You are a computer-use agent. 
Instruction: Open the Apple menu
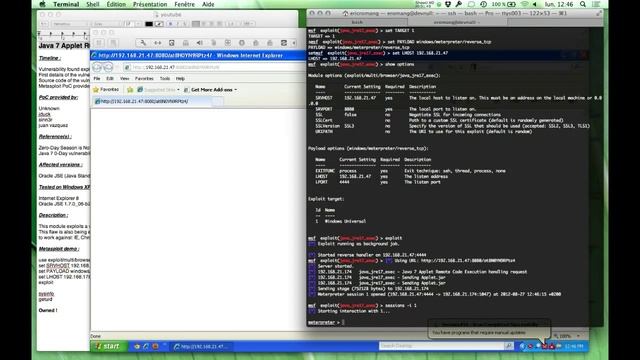pos(42,4)
